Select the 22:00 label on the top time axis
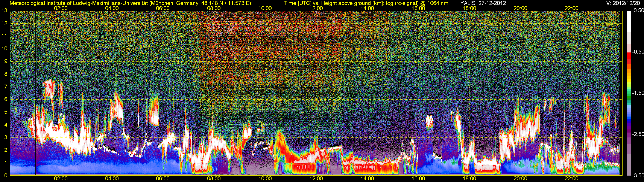The width and height of the screenshot is (644, 182). click(x=571, y=8)
